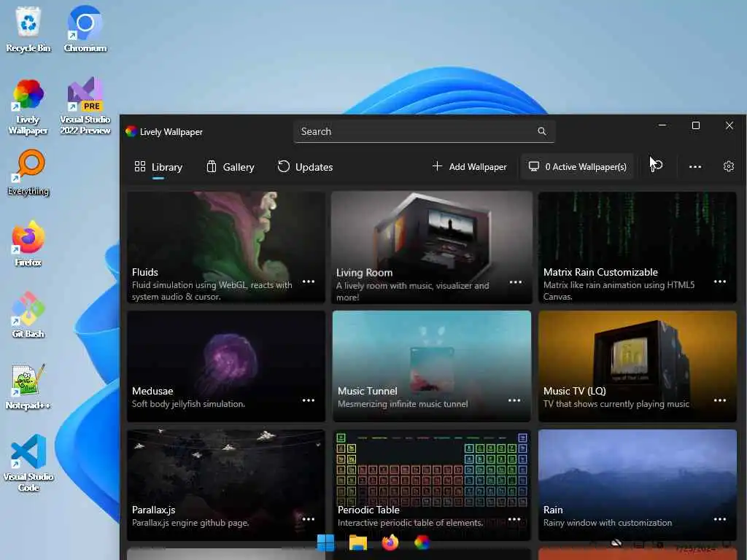This screenshot has height=560, width=747.
Task: Open the Music Tunnel wallpaper options menu
Action: 514,400
